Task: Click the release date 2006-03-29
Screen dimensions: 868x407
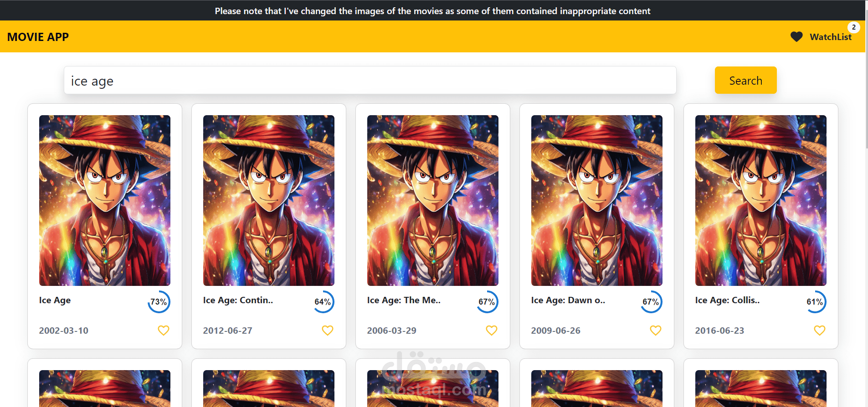Action: pos(392,331)
